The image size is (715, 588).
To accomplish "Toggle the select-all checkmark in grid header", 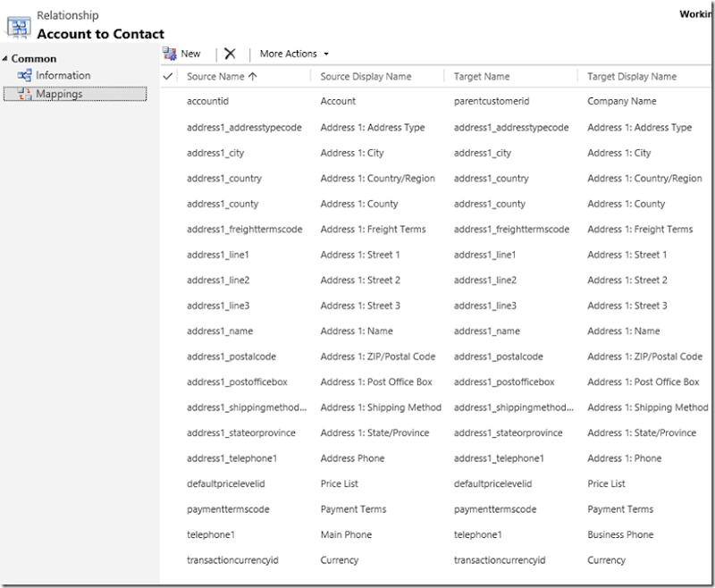I will [169, 77].
